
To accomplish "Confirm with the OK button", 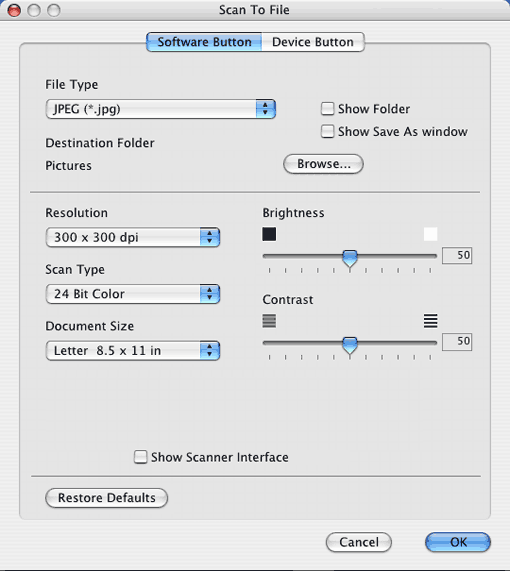I will pos(458,542).
